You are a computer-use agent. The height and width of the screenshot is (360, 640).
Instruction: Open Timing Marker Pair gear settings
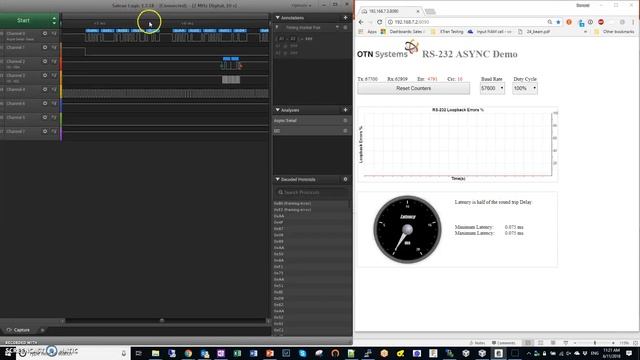pos(345,27)
